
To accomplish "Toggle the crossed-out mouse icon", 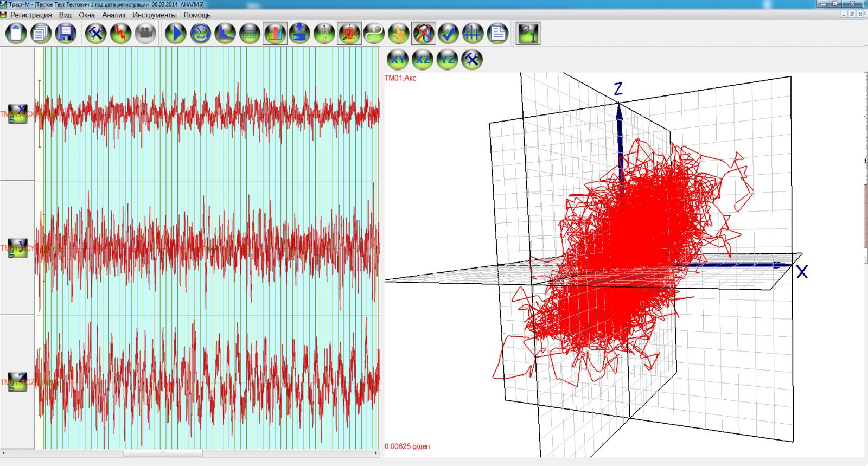I will pos(423,34).
